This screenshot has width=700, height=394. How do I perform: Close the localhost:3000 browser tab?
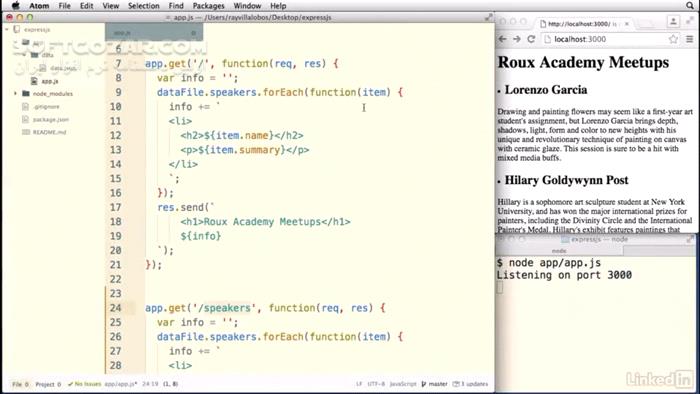[x=627, y=24]
